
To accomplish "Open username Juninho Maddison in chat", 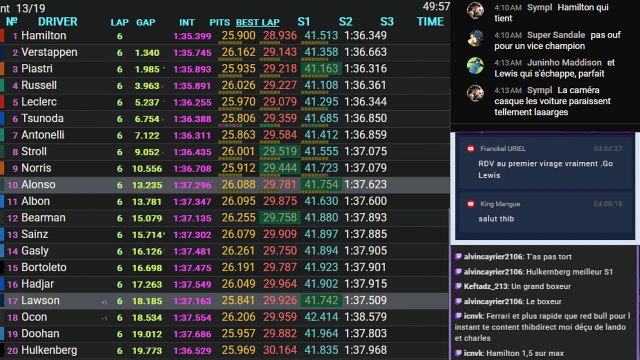I will (564, 62).
